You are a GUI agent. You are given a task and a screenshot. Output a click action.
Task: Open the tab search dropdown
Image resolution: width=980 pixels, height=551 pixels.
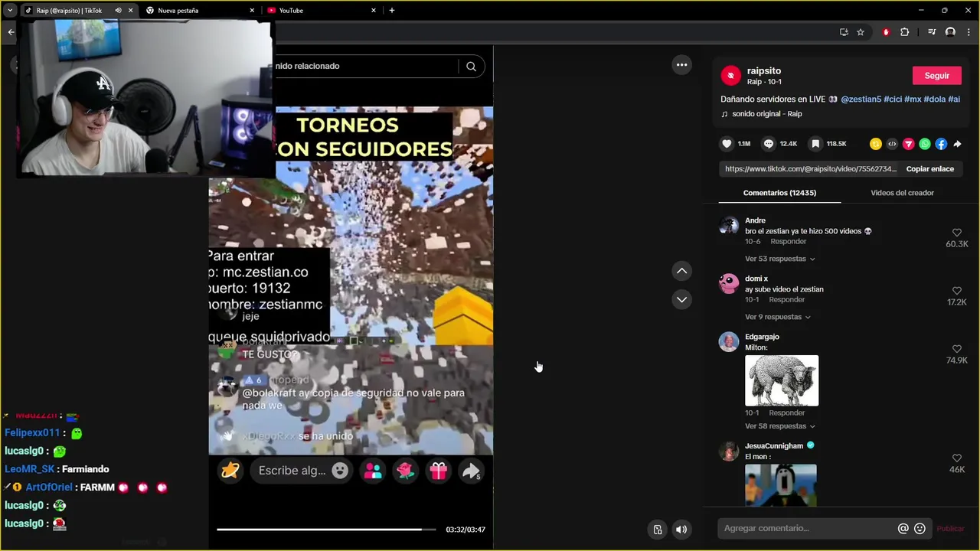(x=10, y=11)
